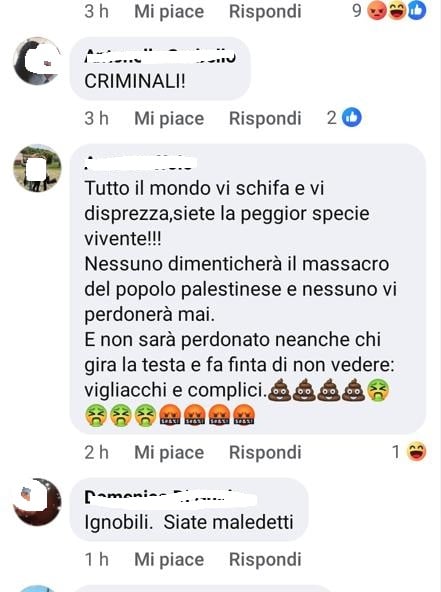Open the 2 h timestamp of the long comment
The height and width of the screenshot is (592, 441).
point(97,452)
